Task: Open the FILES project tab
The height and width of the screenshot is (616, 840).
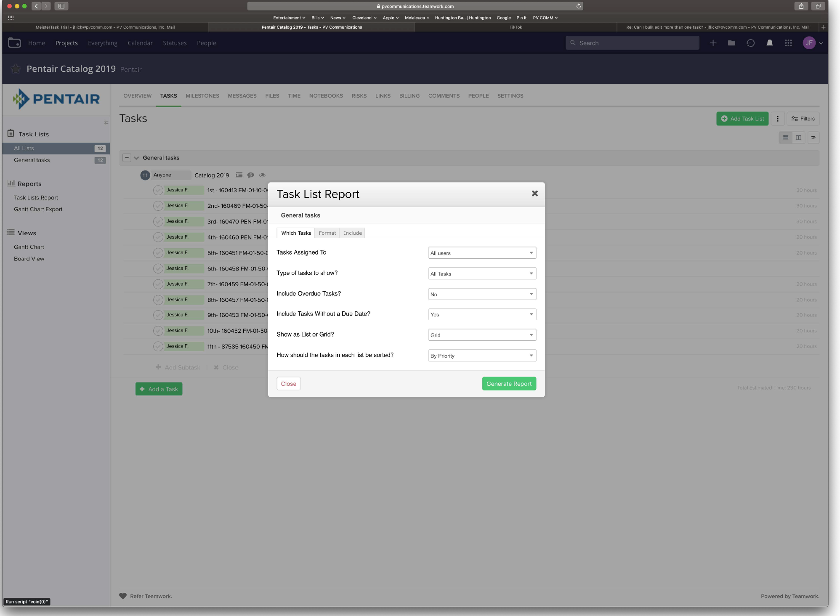Action: tap(272, 96)
